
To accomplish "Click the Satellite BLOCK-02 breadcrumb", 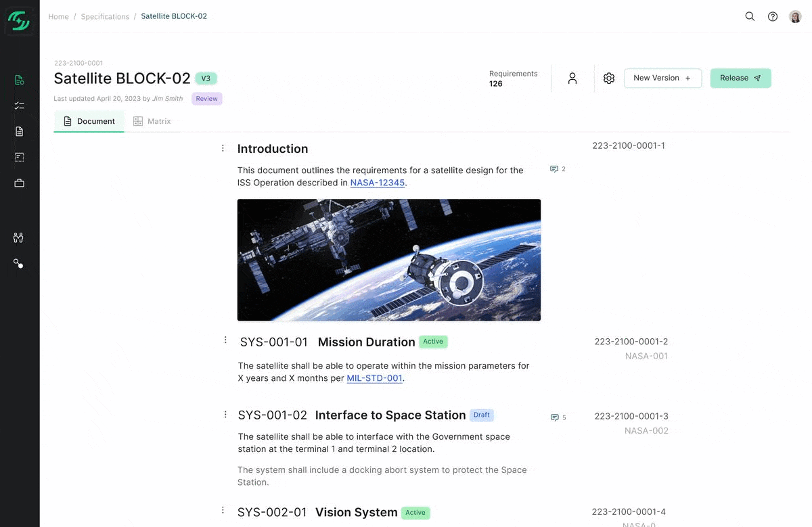I will tap(174, 16).
